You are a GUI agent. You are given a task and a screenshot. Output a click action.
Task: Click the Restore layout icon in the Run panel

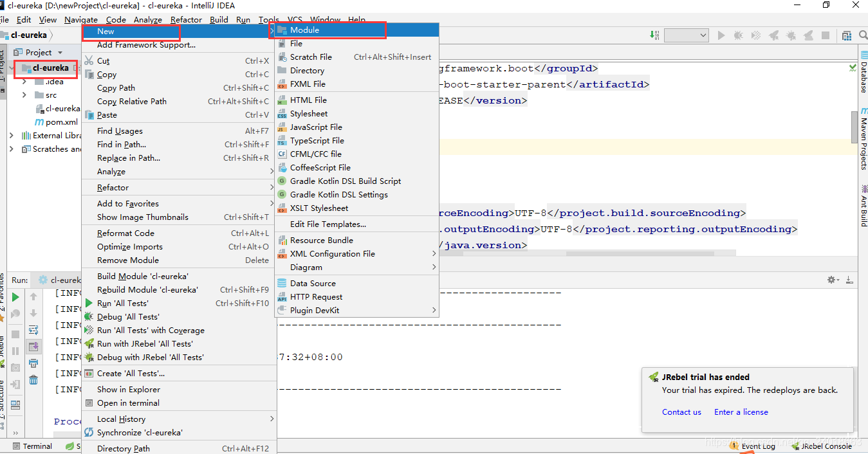15,405
